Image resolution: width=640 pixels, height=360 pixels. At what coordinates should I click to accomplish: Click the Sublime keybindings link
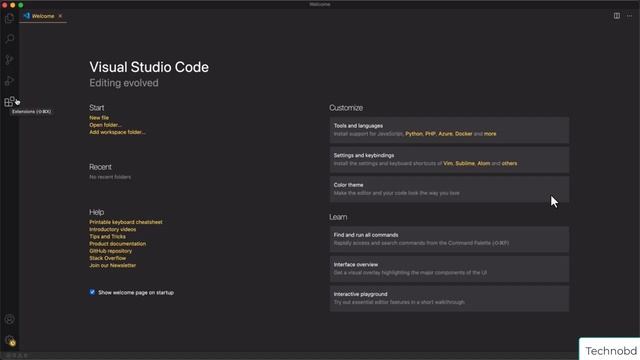[x=465, y=163]
